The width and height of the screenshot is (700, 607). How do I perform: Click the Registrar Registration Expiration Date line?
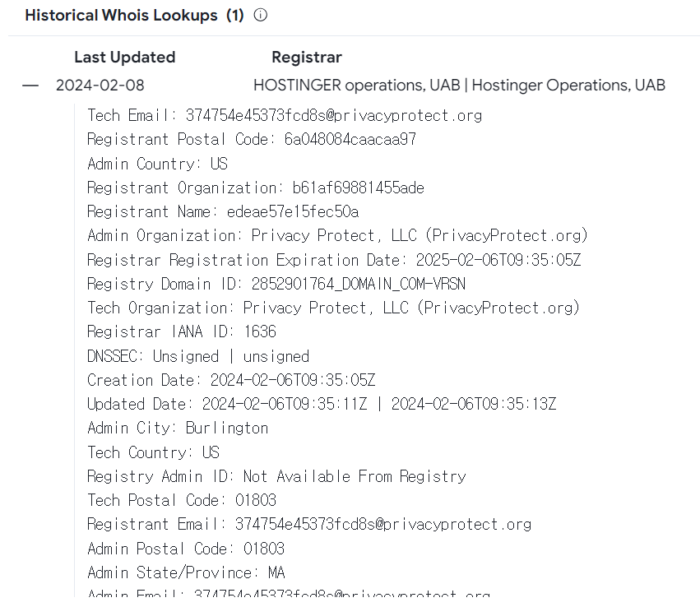334,260
